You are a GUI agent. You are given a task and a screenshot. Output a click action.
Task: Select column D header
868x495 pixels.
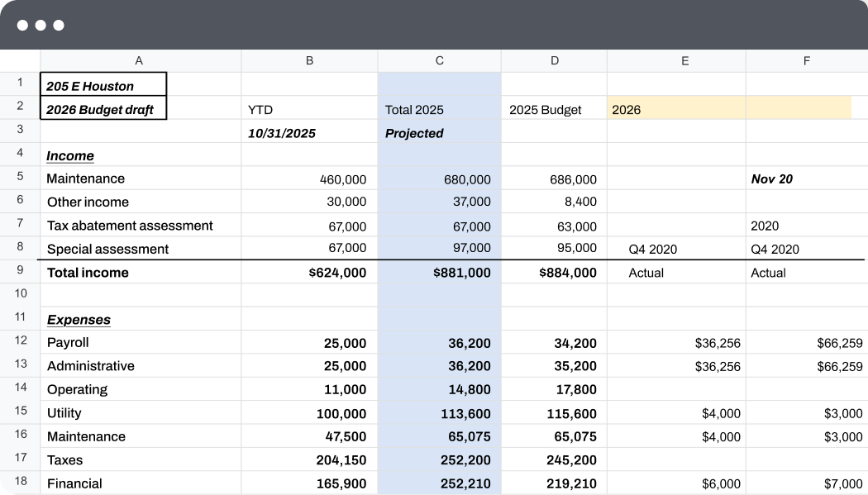point(554,61)
